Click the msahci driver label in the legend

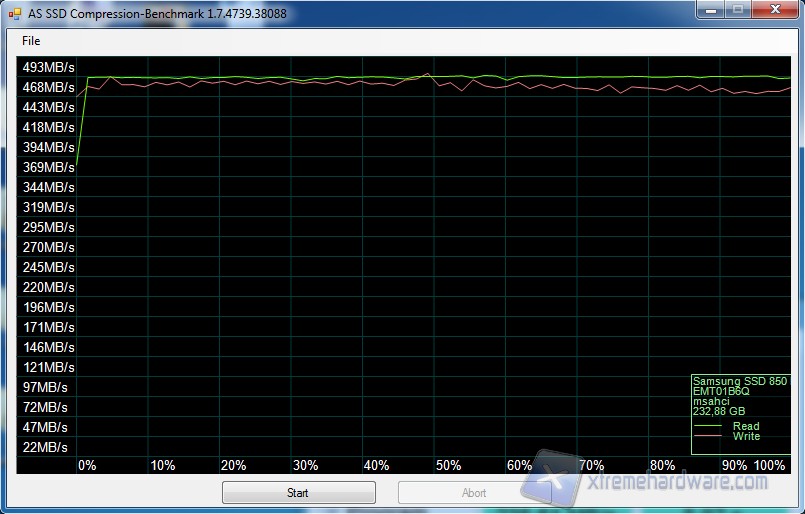(711, 401)
